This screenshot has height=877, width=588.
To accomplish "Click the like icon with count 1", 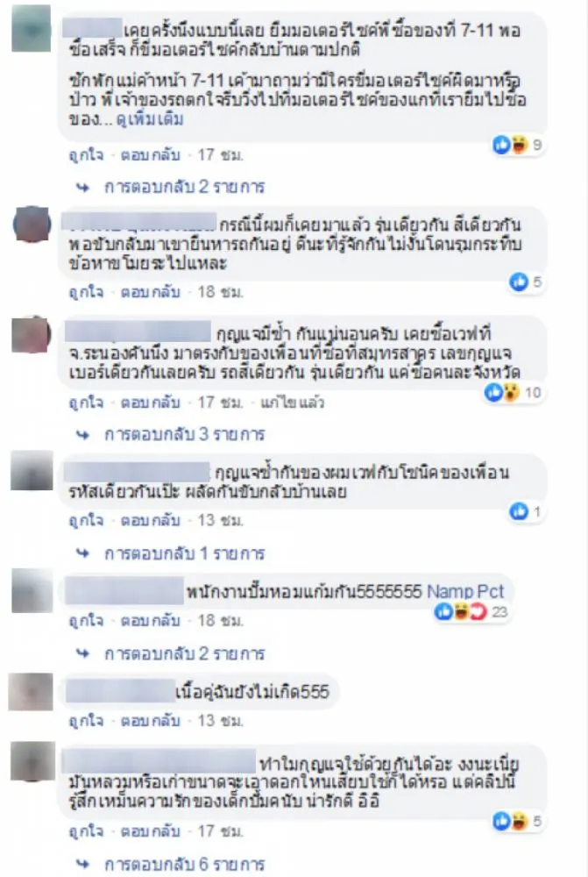I will (x=525, y=511).
